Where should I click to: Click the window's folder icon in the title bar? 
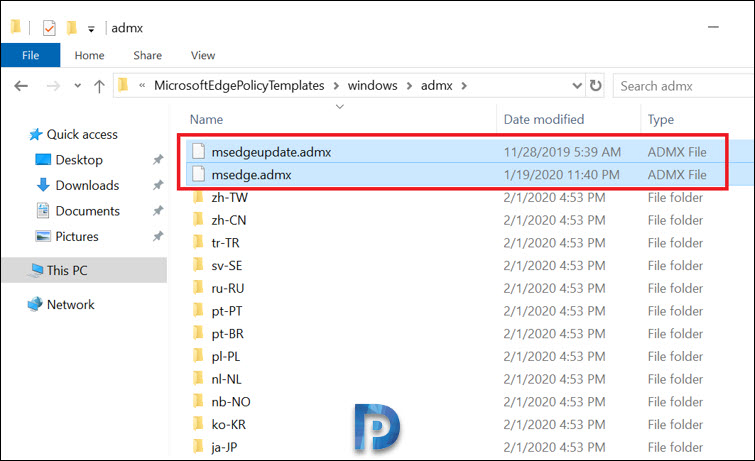(x=15, y=26)
